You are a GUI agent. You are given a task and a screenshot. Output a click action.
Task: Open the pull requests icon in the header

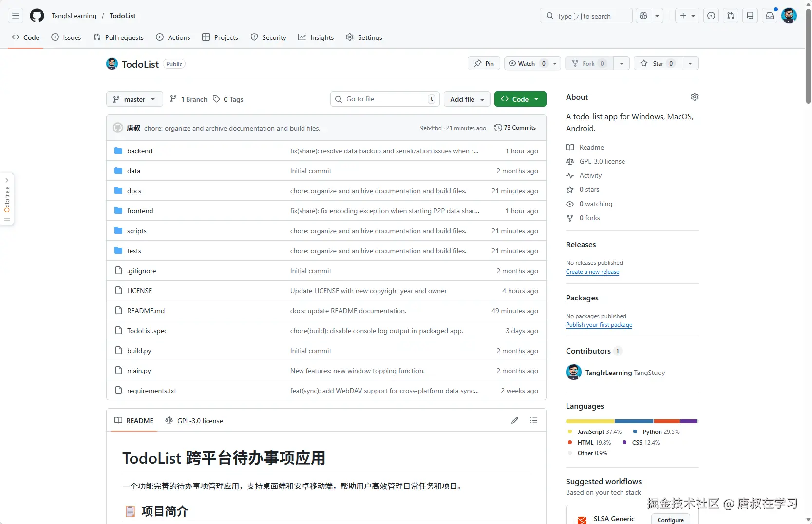point(730,16)
